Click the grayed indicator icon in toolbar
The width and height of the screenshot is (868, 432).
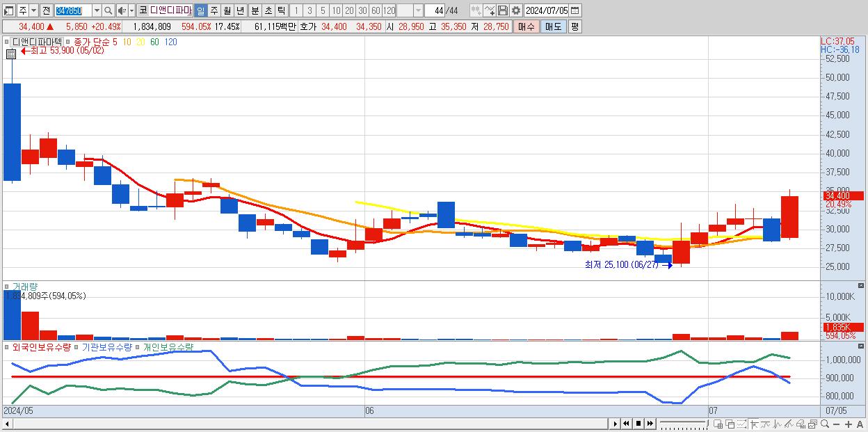[476, 10]
